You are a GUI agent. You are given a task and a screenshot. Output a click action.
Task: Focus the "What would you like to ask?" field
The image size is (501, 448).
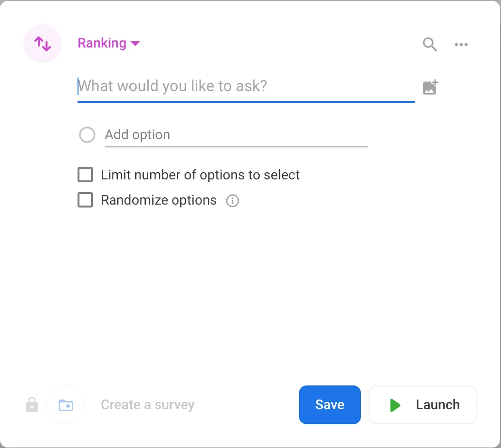pyautogui.click(x=246, y=87)
